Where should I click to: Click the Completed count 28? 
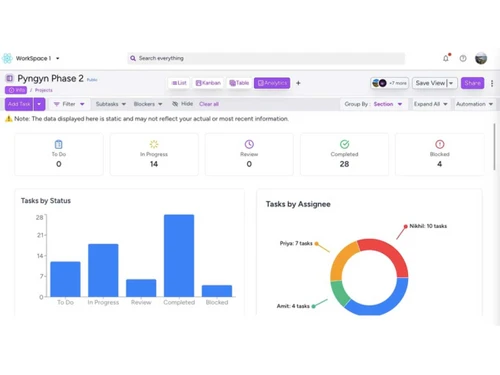344,164
